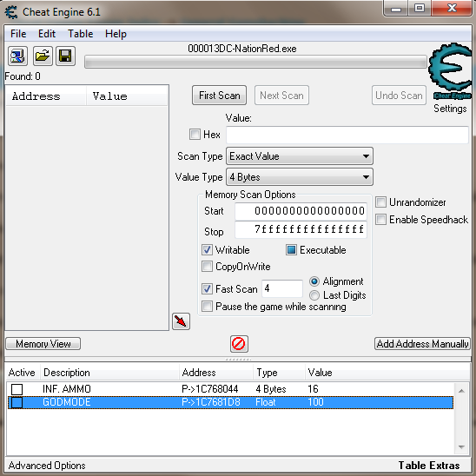Click the found list Value column header
This screenshot has height=476, width=476.
click(x=127, y=96)
